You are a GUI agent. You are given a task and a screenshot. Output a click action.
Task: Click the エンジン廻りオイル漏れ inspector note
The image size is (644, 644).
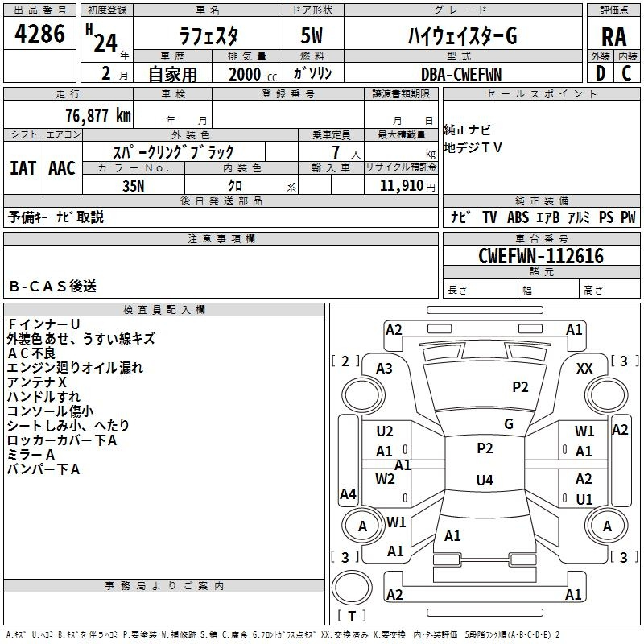click(75, 368)
